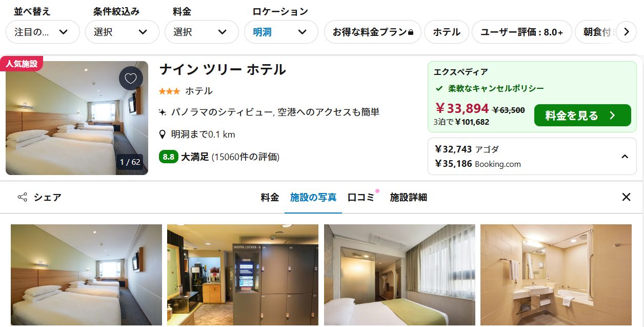Open the 料金 price dropdown
The height and width of the screenshot is (327, 644).
tap(202, 32)
